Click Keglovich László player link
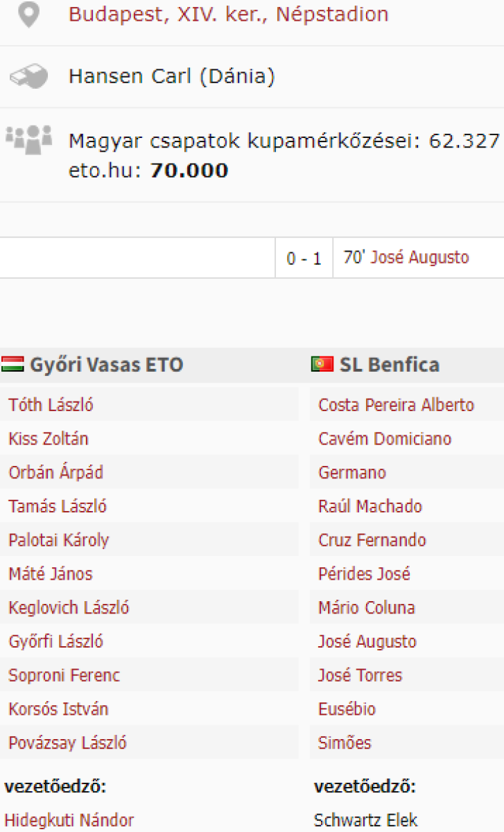 click(69, 608)
